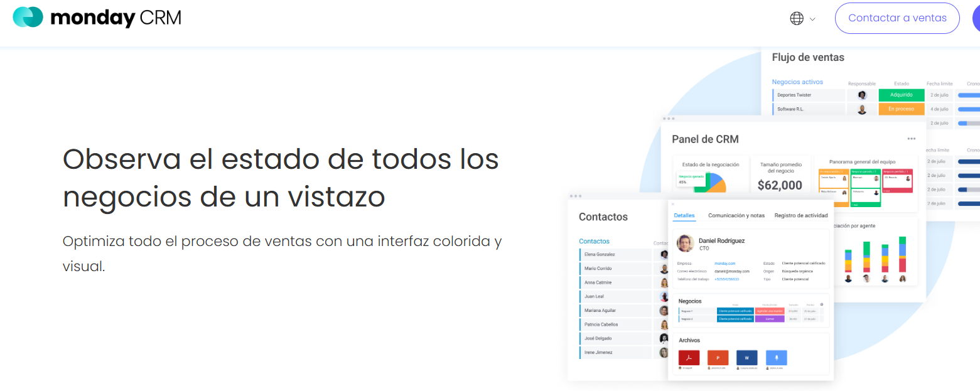Screen dimensions: 980x391
Task: Select the Elena Gonzalez contact row
Action: (x=615, y=255)
